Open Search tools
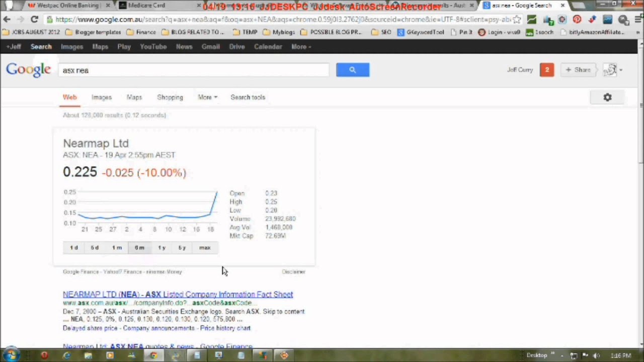The height and width of the screenshot is (362, 644). click(248, 98)
